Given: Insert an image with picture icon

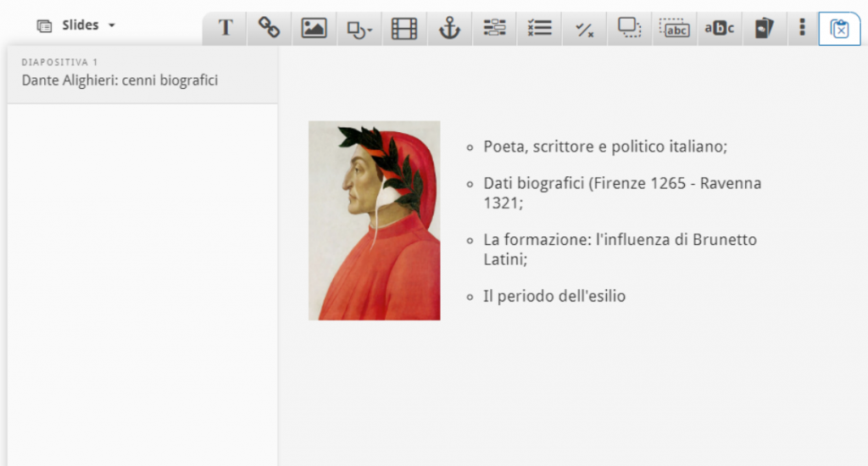Looking at the screenshot, I should click(314, 28).
